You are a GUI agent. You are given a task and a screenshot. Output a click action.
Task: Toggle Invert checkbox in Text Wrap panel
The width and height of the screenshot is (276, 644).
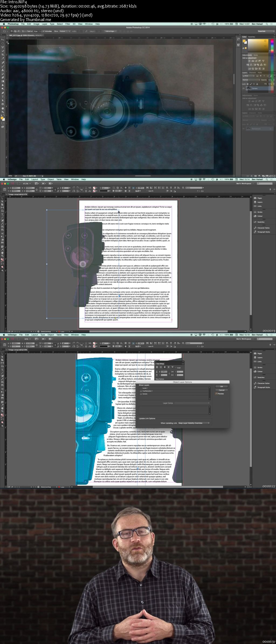pyautogui.click(x=176, y=367)
